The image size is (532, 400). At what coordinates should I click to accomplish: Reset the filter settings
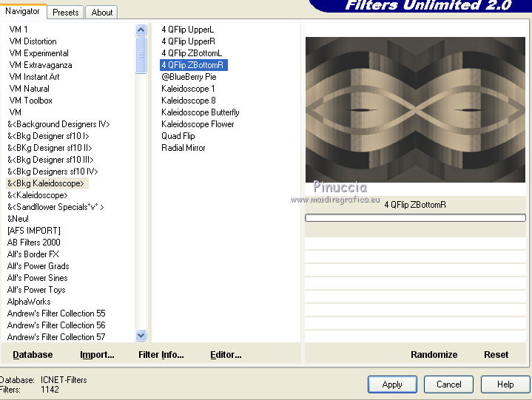[496, 355]
